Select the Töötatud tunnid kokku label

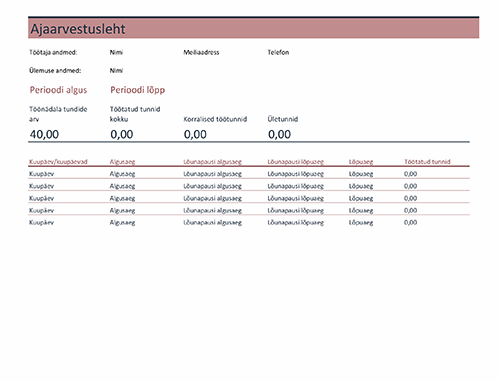click(x=135, y=114)
